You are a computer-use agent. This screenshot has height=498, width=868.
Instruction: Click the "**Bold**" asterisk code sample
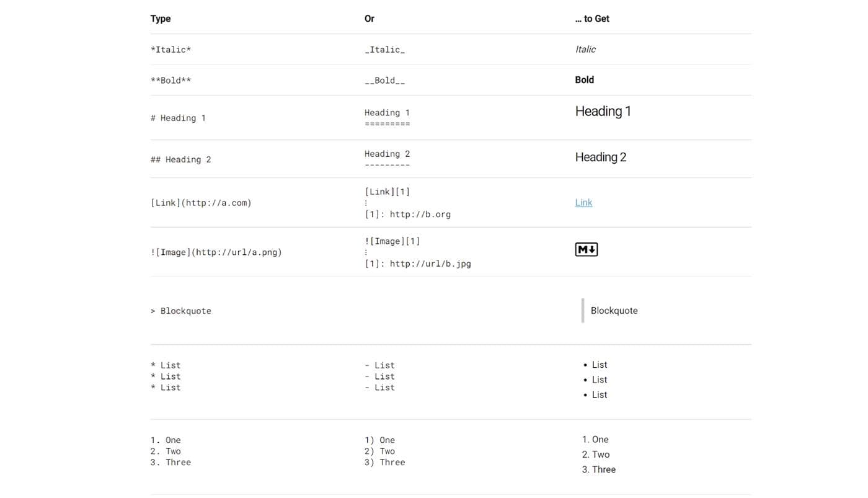(x=170, y=81)
